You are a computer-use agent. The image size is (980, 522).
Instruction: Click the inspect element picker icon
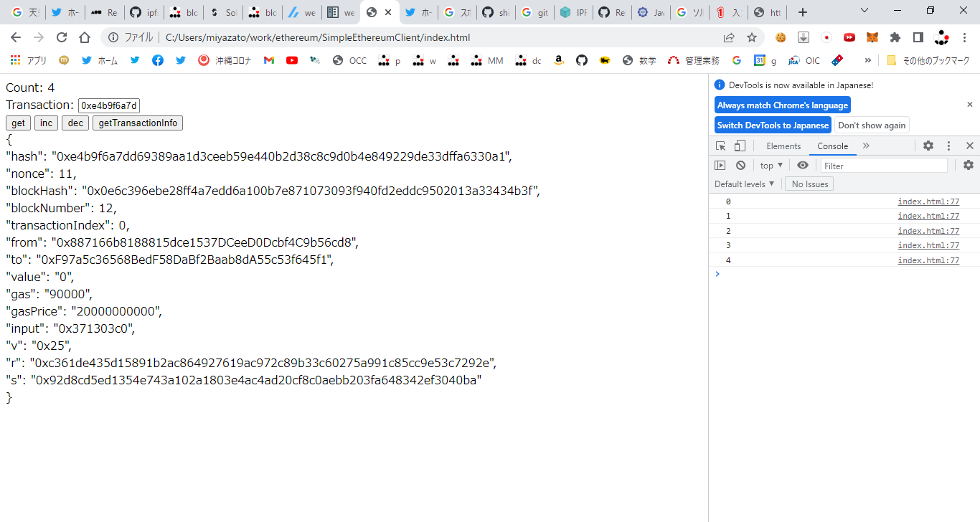click(720, 146)
